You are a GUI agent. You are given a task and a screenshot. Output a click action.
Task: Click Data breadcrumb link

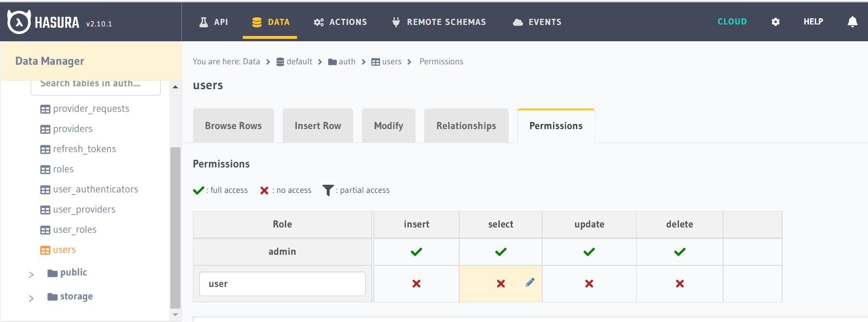251,61
